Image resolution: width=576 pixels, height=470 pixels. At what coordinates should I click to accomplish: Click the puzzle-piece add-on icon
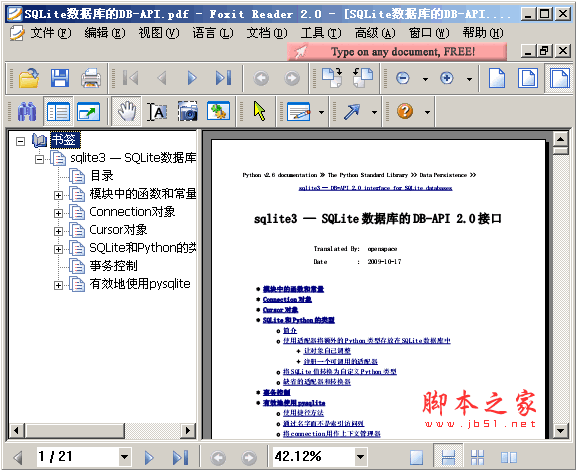(219, 111)
